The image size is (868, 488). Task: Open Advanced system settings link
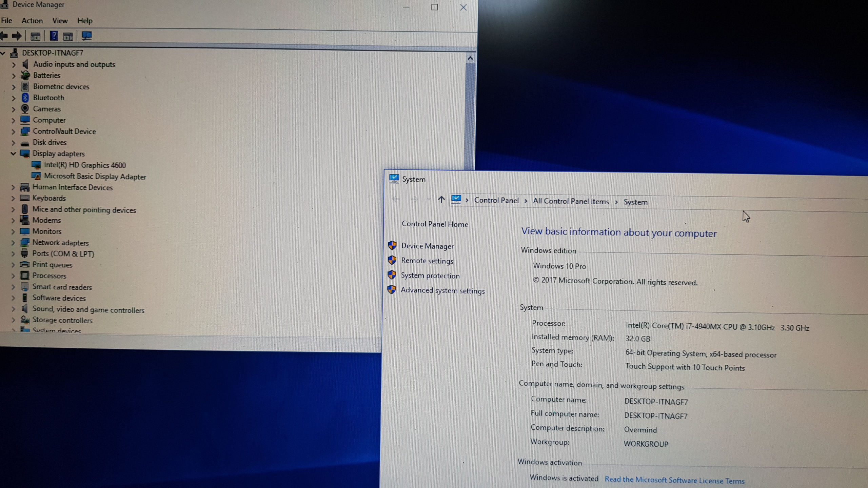pyautogui.click(x=442, y=290)
